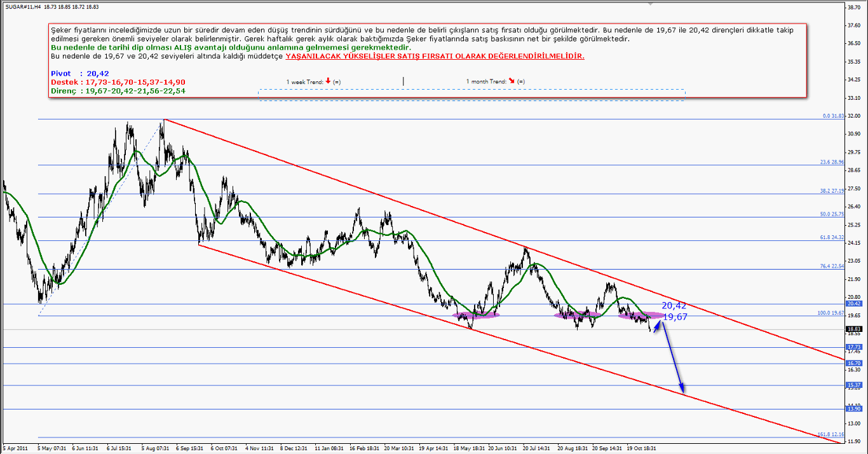Screen dimensions: 868x454
Task: Click the blue arrowhead at the lower channel line
Action: click(682, 389)
